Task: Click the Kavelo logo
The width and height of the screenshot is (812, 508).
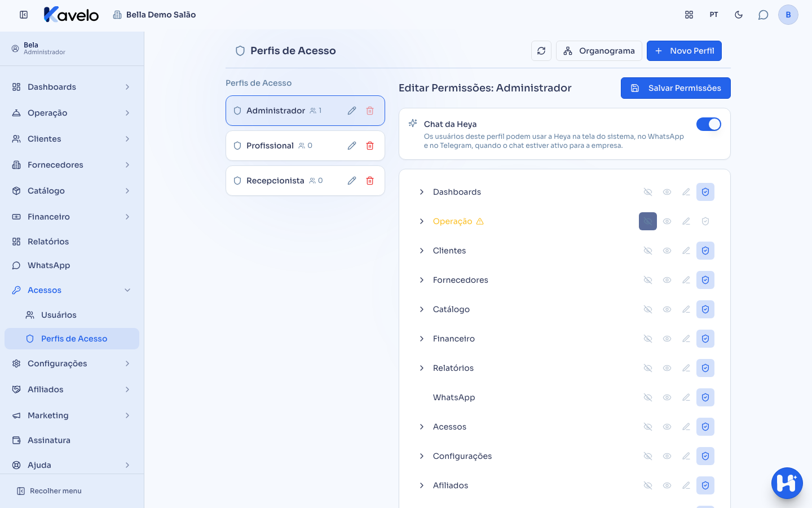Action: [x=71, y=15]
